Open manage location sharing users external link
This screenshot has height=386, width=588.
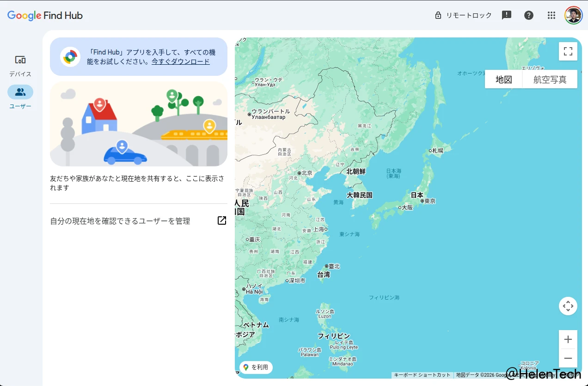[x=222, y=221]
